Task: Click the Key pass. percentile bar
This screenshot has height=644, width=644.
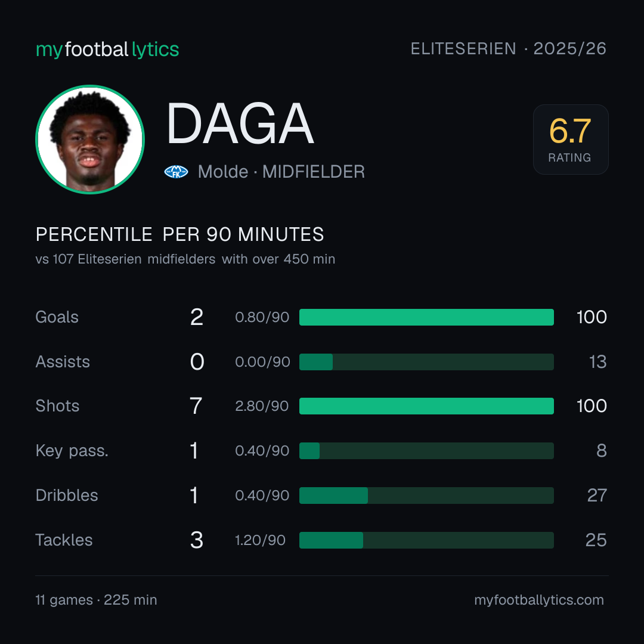Action: (x=426, y=451)
